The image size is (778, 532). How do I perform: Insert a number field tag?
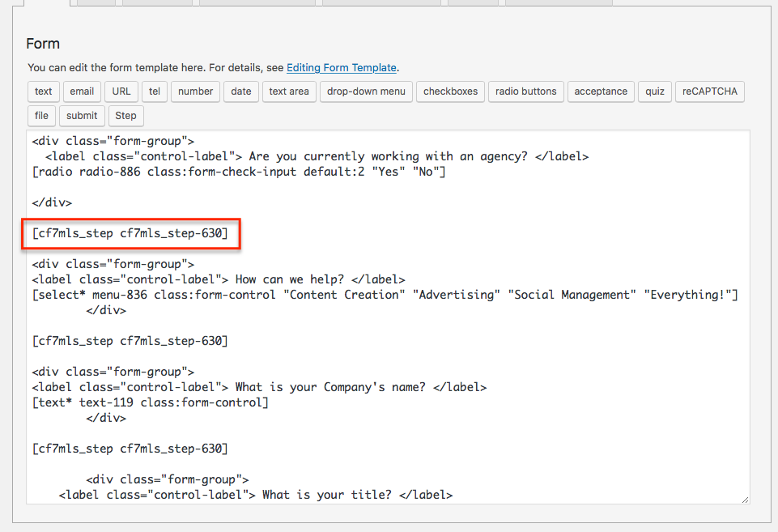[195, 92]
